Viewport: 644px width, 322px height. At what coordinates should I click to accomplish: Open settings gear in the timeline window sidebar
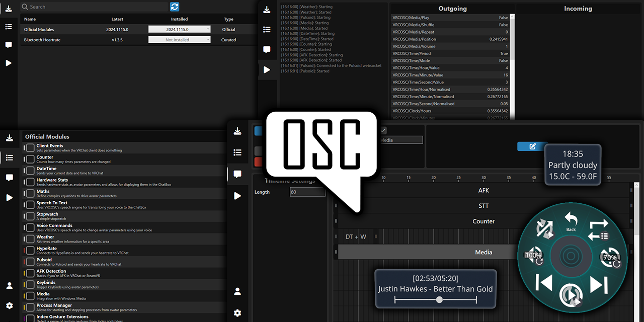coord(237,313)
